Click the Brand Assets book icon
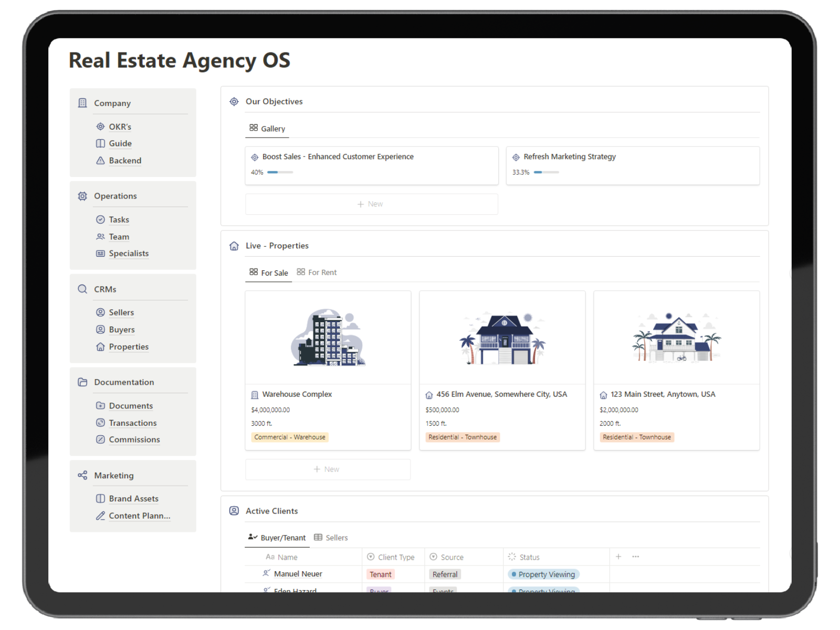 (x=100, y=499)
